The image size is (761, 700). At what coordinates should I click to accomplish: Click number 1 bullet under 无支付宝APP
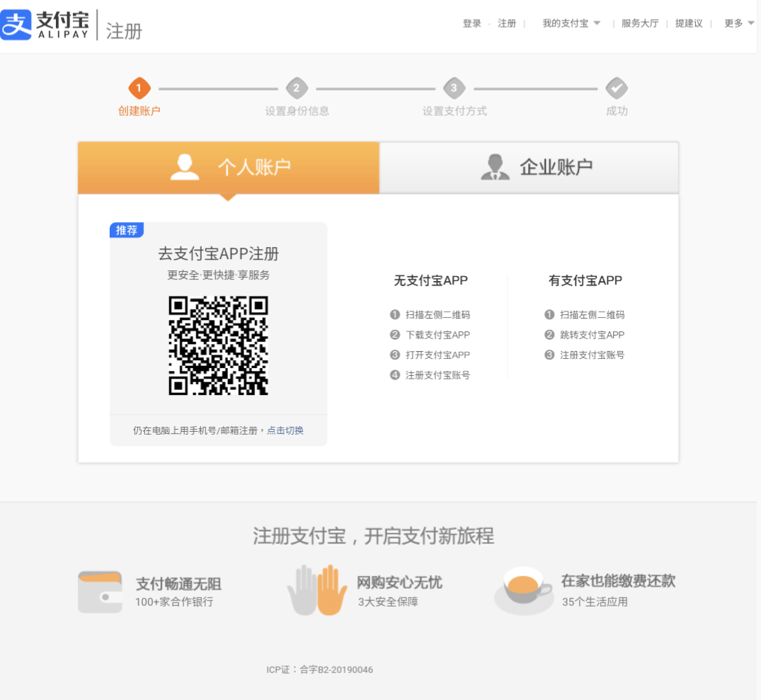click(395, 314)
